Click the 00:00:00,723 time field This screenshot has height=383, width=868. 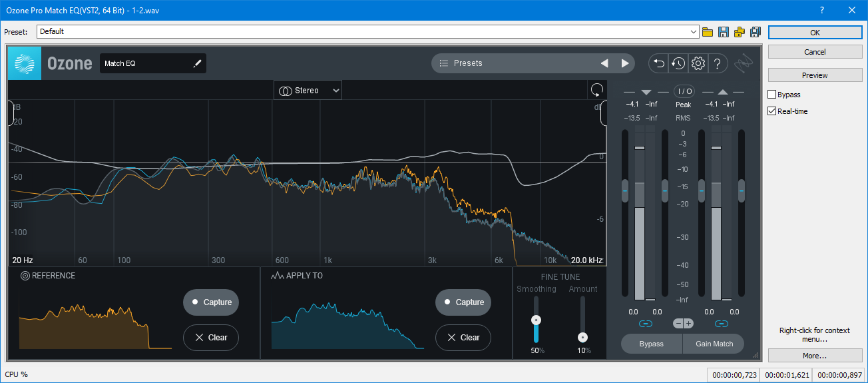click(x=733, y=375)
